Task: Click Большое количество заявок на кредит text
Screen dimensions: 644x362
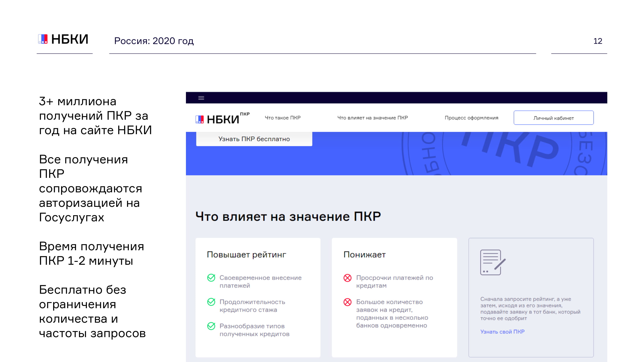Action: [x=392, y=313]
